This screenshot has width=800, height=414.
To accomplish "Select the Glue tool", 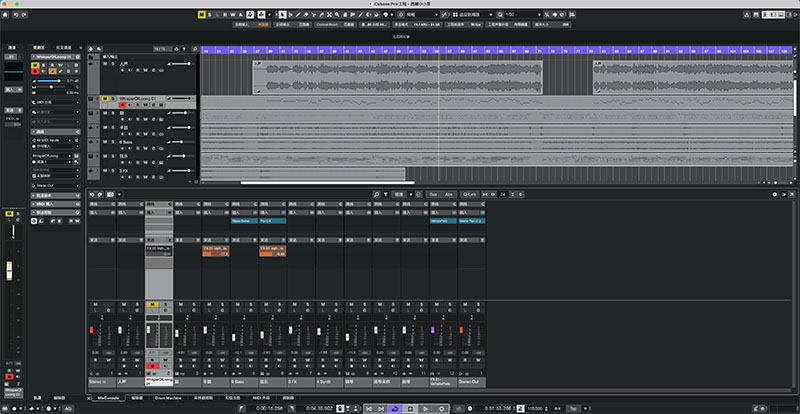I will pos(321,15).
